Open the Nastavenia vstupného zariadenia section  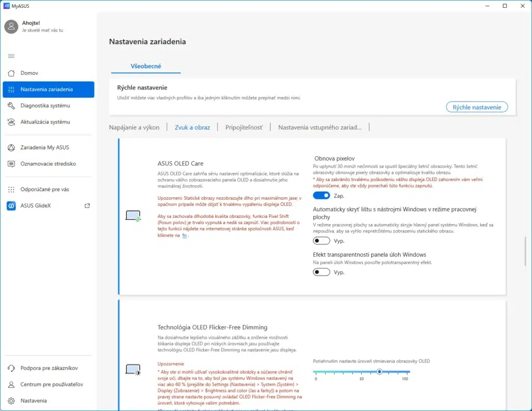320,128
